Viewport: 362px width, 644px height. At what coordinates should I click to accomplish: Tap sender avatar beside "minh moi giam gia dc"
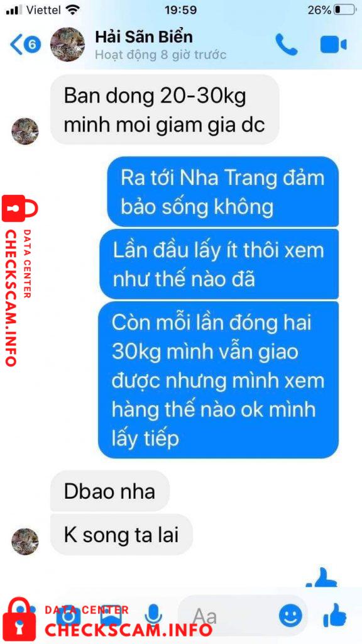pyautogui.click(x=25, y=131)
